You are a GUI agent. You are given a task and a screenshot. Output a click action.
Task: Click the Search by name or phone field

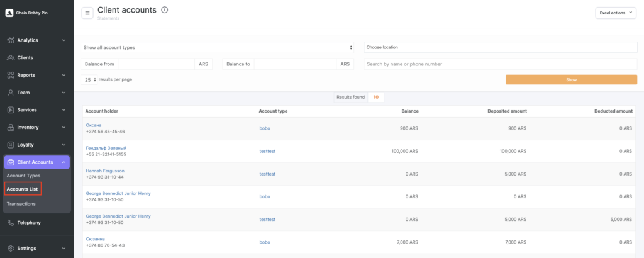click(501, 64)
